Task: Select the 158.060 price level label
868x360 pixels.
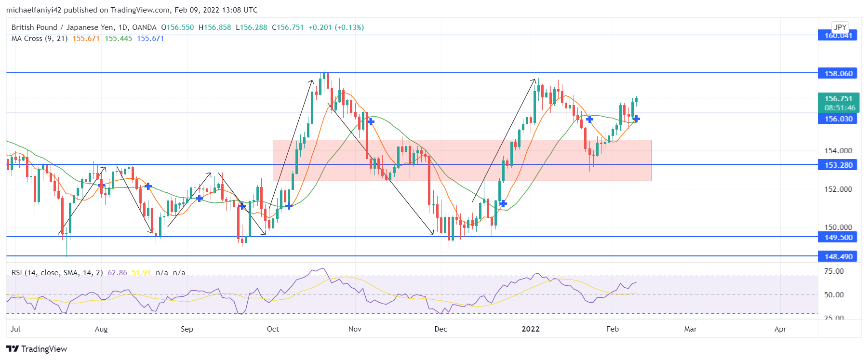Action: click(x=838, y=73)
